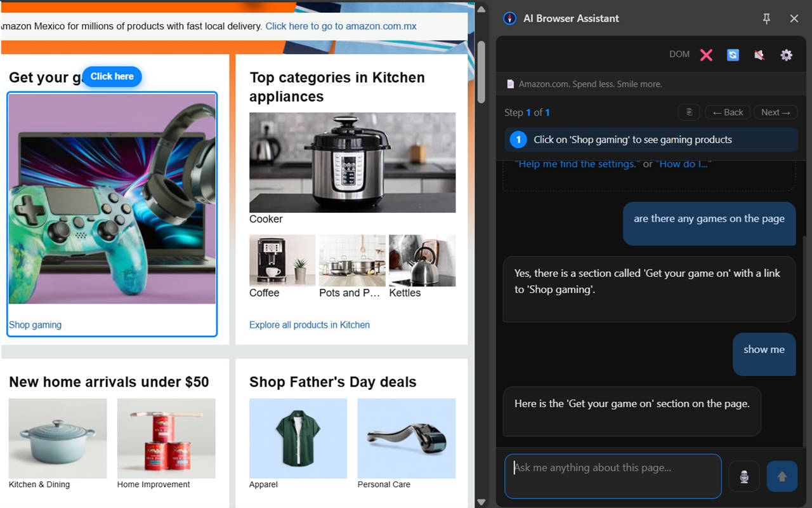Open assistant settings gear
The height and width of the screenshot is (508, 812).
click(x=787, y=55)
